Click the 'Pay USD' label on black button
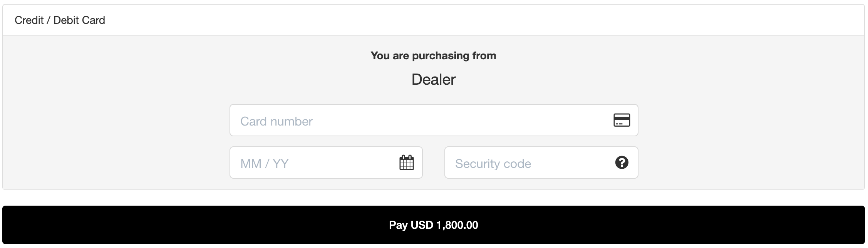This screenshot has width=868, height=248. click(411, 225)
